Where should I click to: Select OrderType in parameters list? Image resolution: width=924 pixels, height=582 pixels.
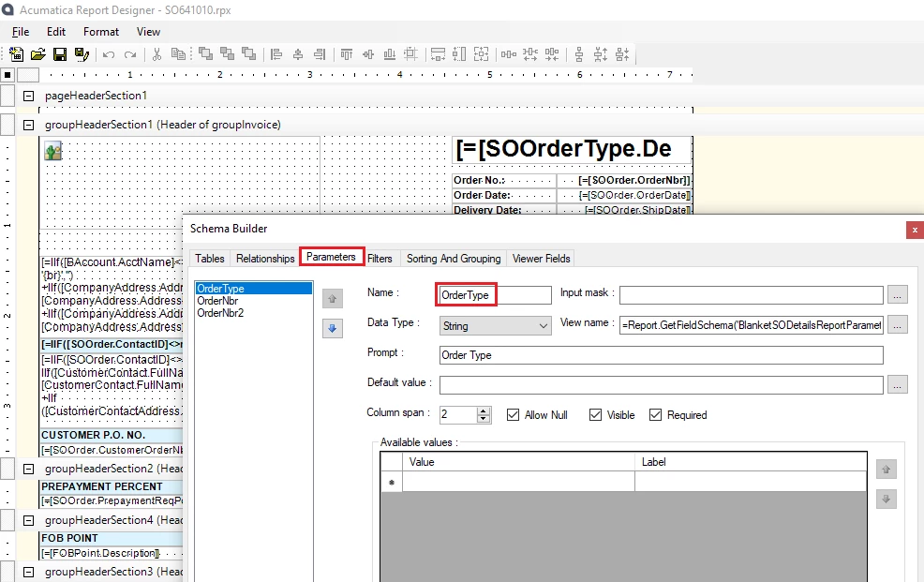tap(253, 288)
